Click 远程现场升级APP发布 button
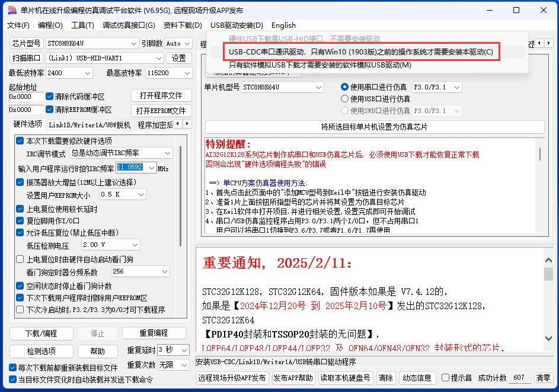Viewport: 559px width, 392px height. (232, 378)
